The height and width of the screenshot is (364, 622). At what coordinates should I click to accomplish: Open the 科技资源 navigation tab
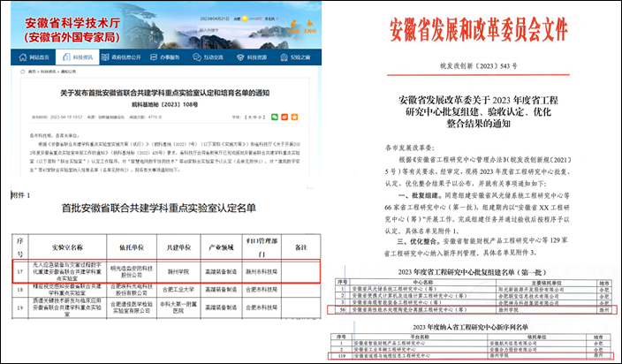[x=252, y=57]
